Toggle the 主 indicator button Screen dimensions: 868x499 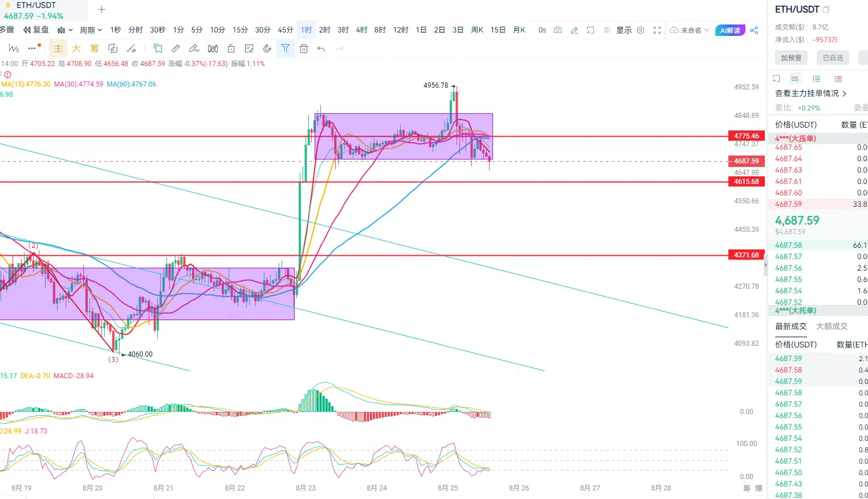58,49
